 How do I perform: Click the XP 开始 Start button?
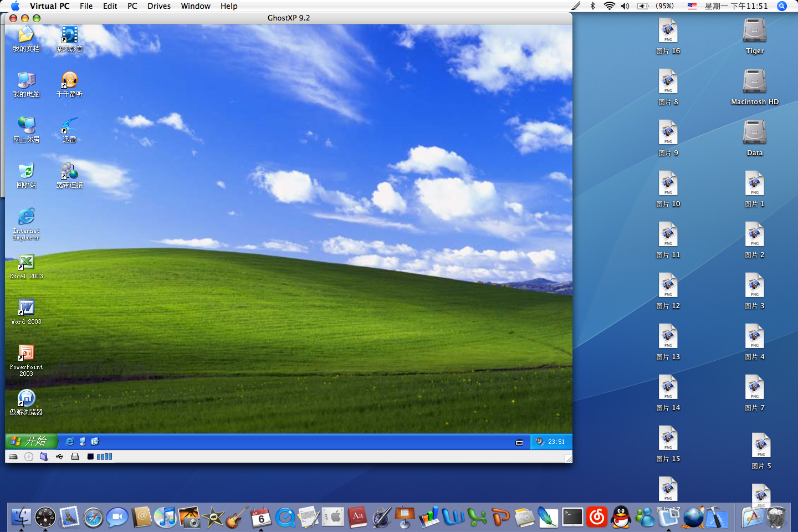(x=31, y=441)
